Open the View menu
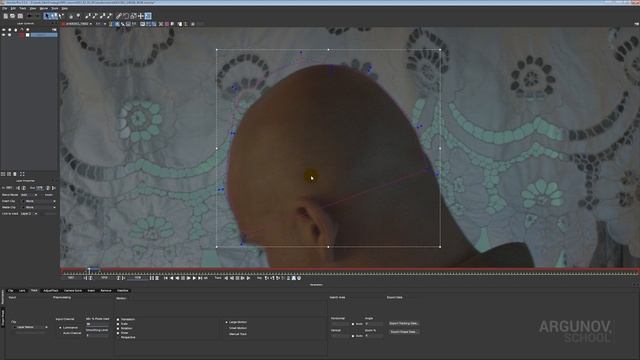This screenshot has height=360, width=640. click(33, 9)
